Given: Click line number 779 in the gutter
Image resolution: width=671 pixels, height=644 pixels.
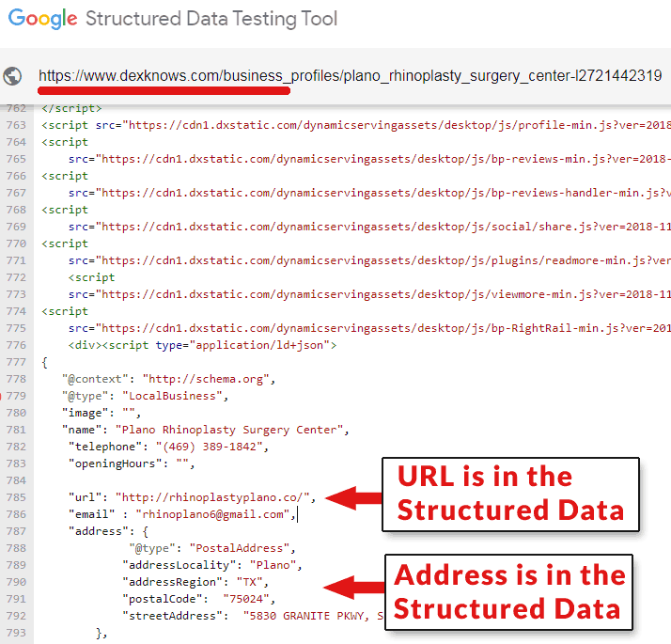Looking at the screenshot, I should (16, 396).
